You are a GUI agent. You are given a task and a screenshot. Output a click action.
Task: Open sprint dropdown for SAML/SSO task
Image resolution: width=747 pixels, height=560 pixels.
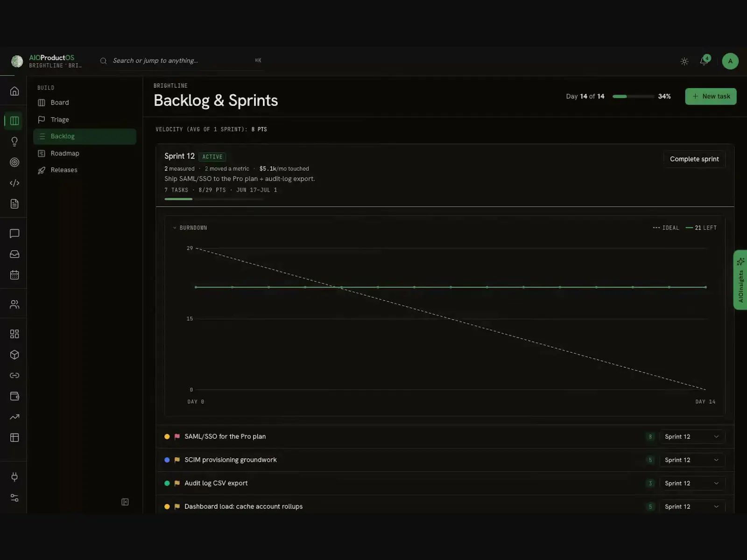[x=692, y=437]
